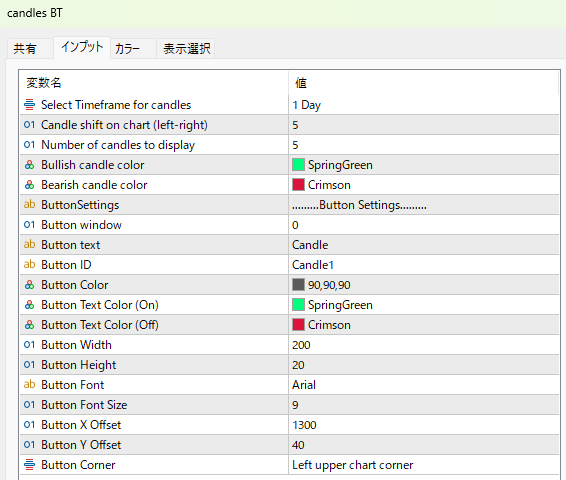This screenshot has width=566, height=480.
Task: Click the string icon beside Button Font
Action: point(30,385)
